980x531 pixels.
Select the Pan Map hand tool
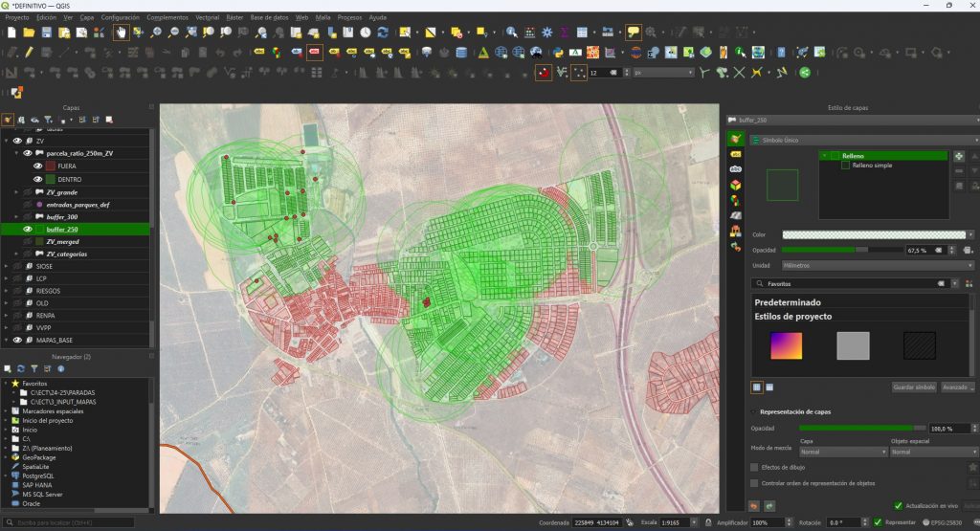pos(121,32)
